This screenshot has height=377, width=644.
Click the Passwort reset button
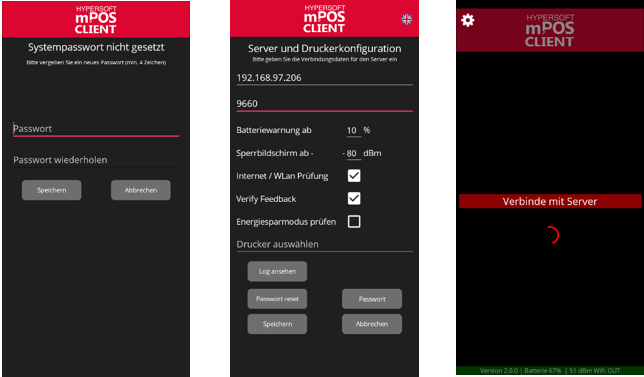click(277, 299)
